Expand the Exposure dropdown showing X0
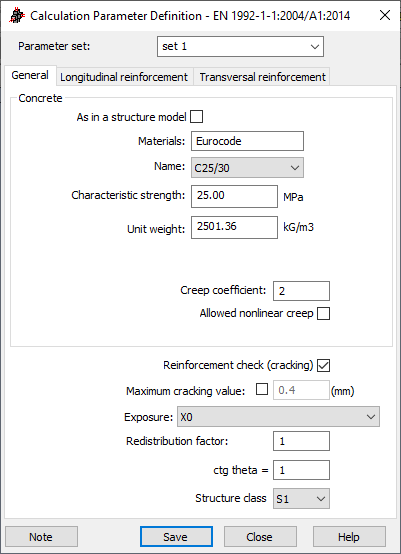The width and height of the screenshot is (401, 554). click(x=278, y=417)
